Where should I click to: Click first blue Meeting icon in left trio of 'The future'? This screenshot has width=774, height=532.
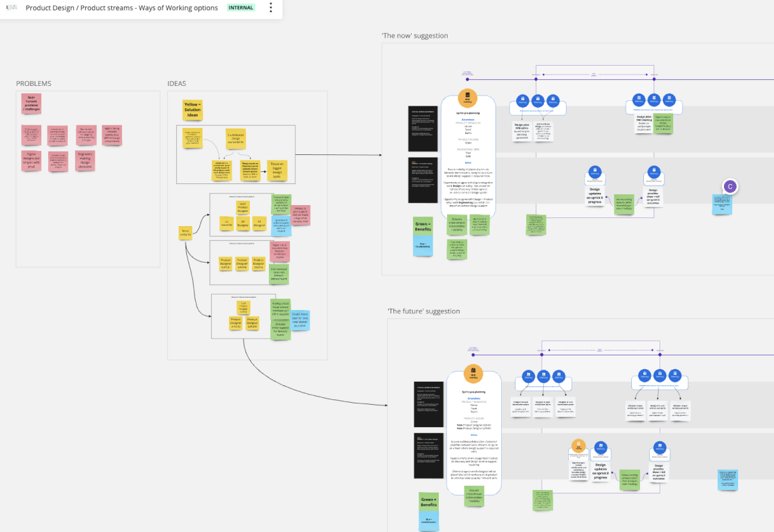click(x=528, y=376)
